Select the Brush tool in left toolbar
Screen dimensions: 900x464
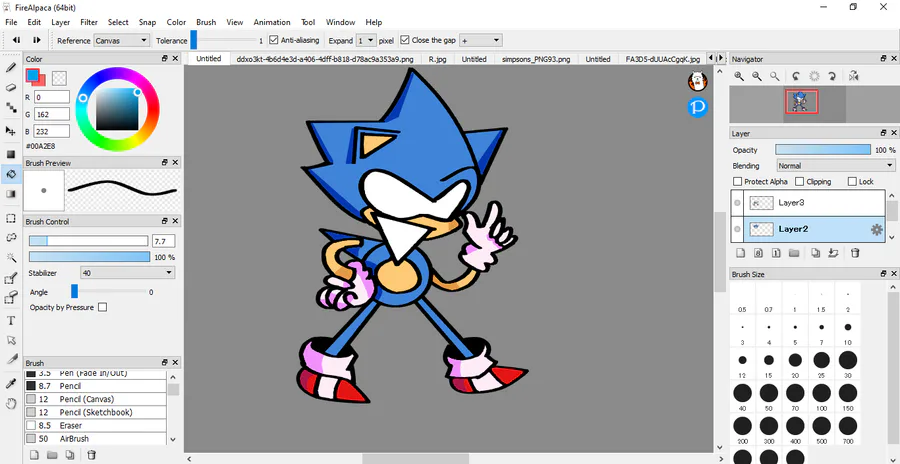(x=10, y=67)
